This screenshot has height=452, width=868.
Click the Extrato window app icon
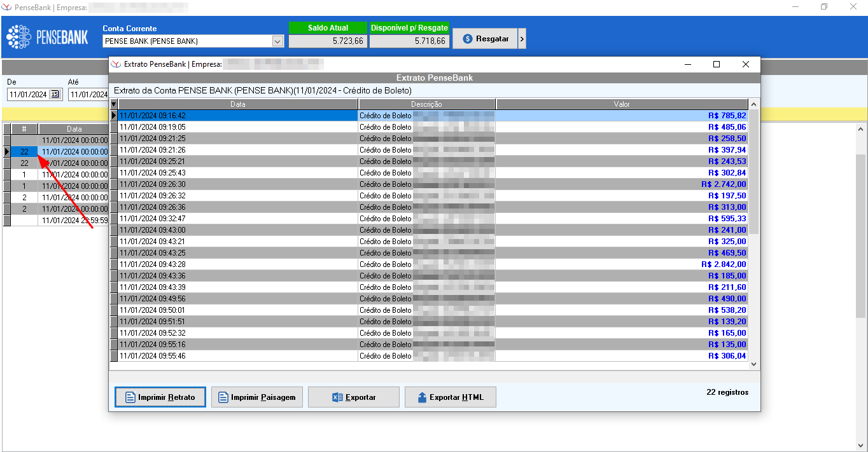(x=116, y=64)
